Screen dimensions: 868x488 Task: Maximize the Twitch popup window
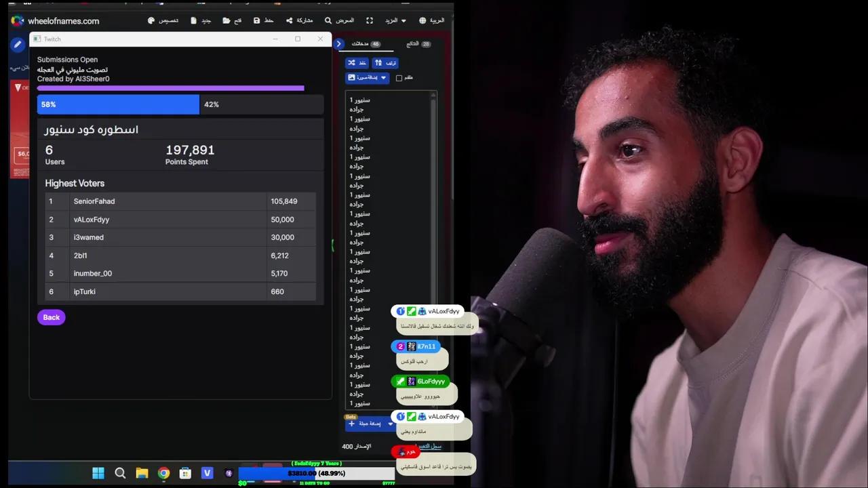coord(298,39)
